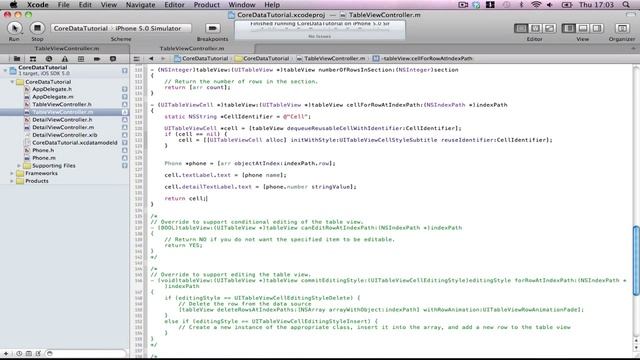Expand the Frameworks group
This screenshot has width=640, height=360.
12,173
